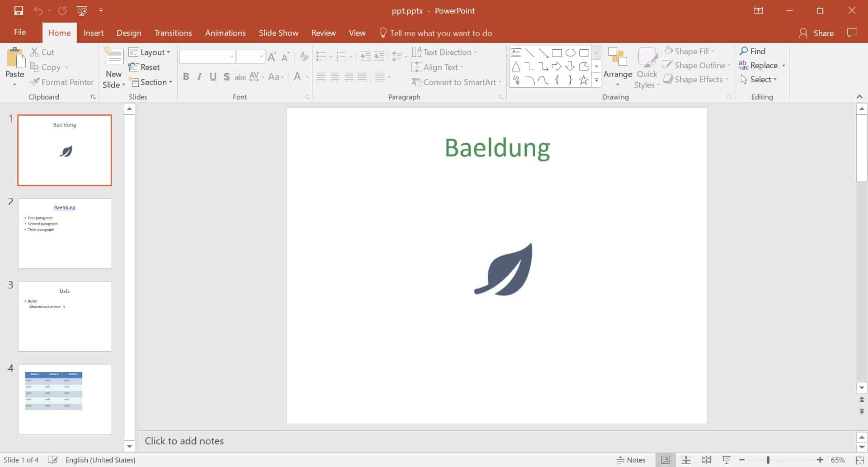Viewport: 868px width, 467px height.
Task: Toggle Italic formatting
Action: pyautogui.click(x=199, y=77)
